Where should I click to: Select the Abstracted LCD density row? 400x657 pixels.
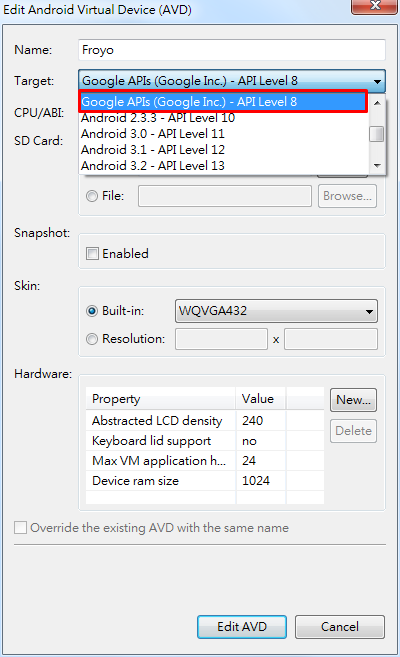205,420
